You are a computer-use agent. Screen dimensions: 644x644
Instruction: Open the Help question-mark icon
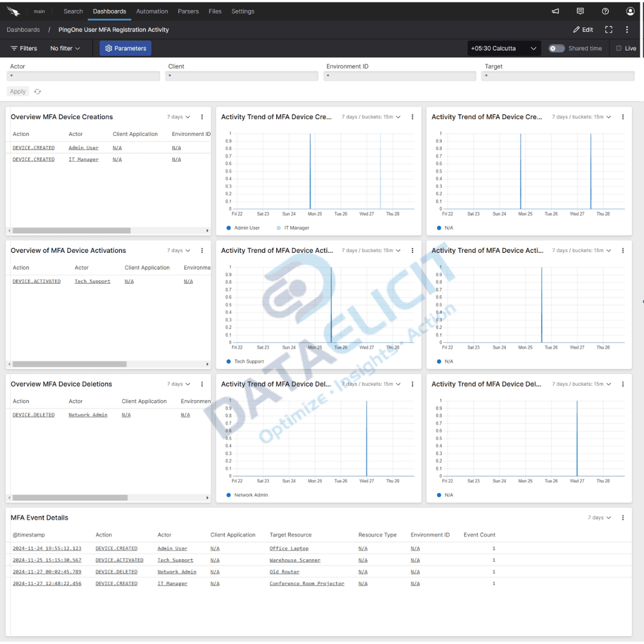point(605,11)
